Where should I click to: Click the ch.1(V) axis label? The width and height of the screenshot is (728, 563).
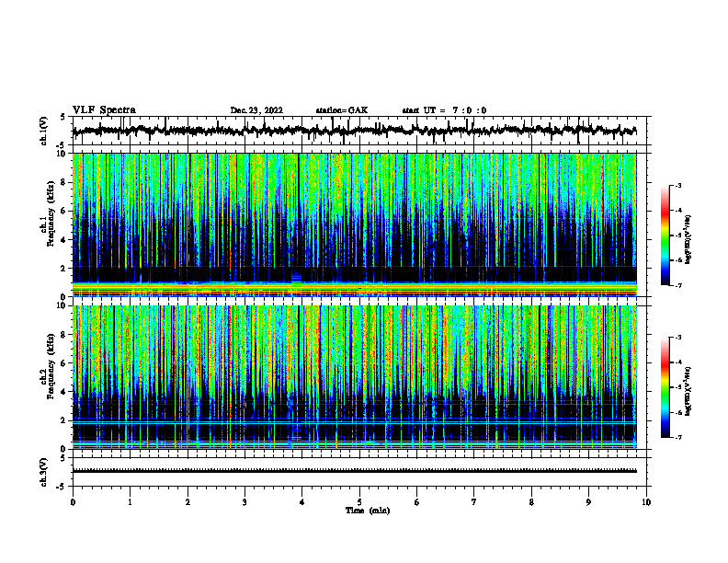click(x=44, y=131)
